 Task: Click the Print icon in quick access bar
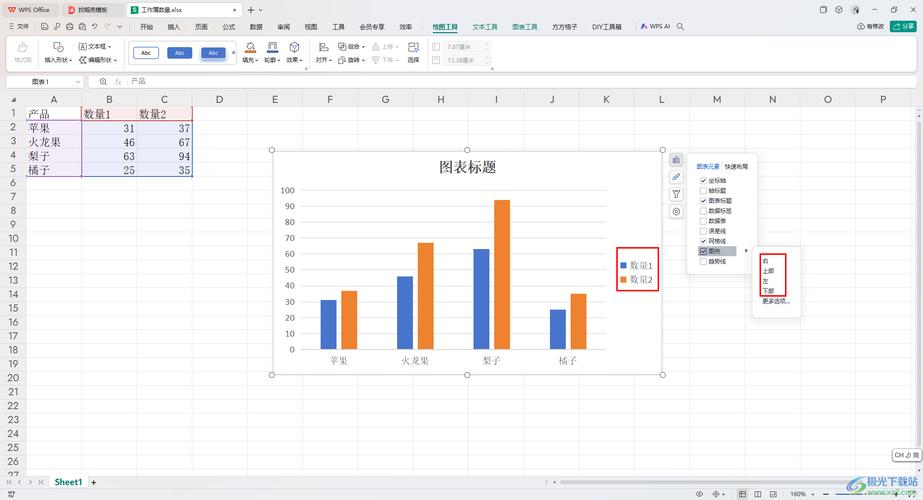69,27
